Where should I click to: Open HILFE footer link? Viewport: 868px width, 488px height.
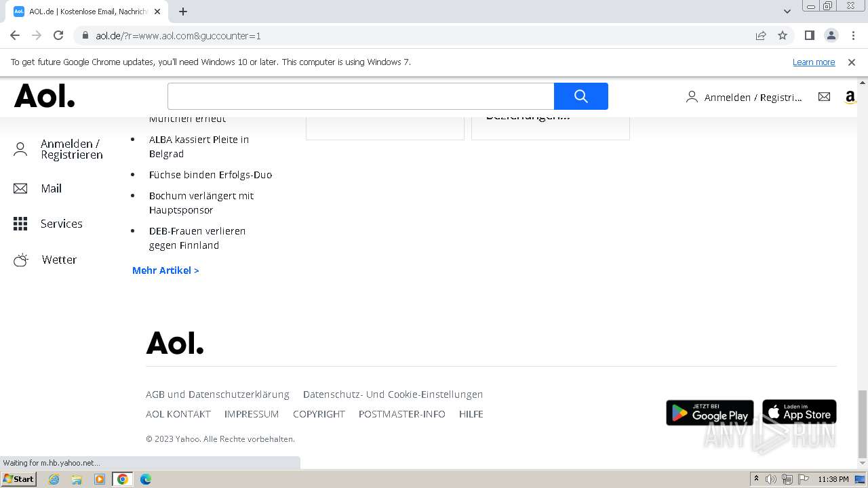471,414
